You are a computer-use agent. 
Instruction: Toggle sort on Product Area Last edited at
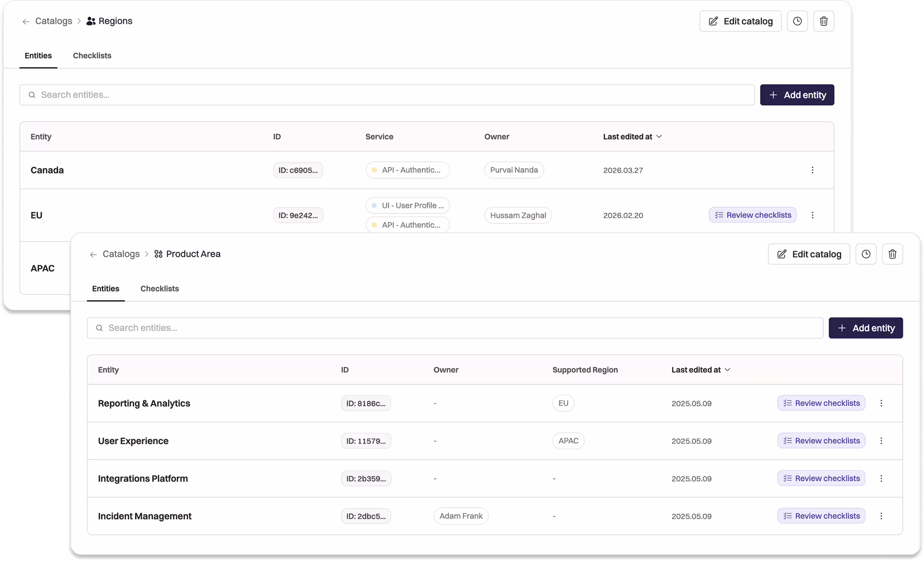coord(700,370)
